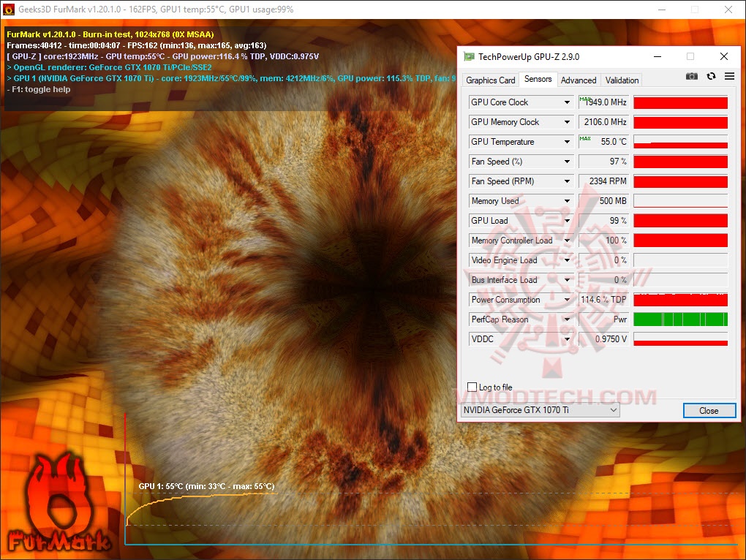Click the Close button in GPU-Z
This screenshot has height=560, width=746.
tap(709, 411)
